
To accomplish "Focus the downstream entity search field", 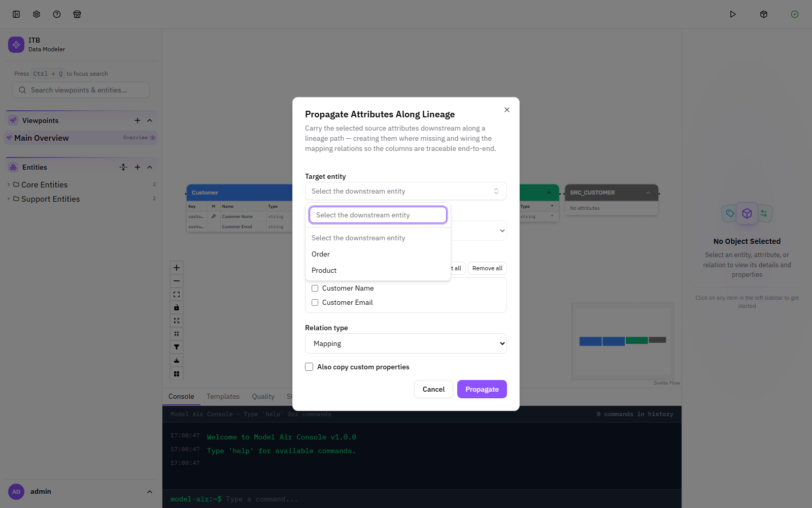I will (378, 215).
